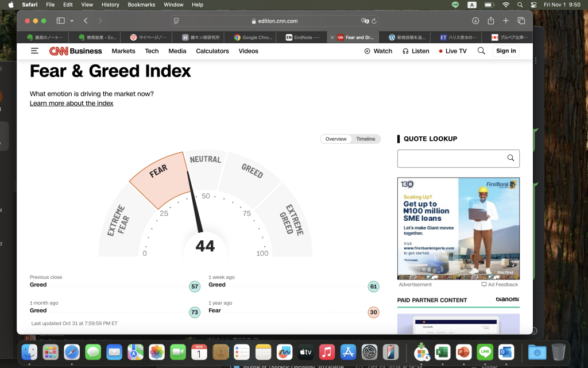Open the Safari share sheet
Screen dimensions: 588x368
tap(491, 21)
